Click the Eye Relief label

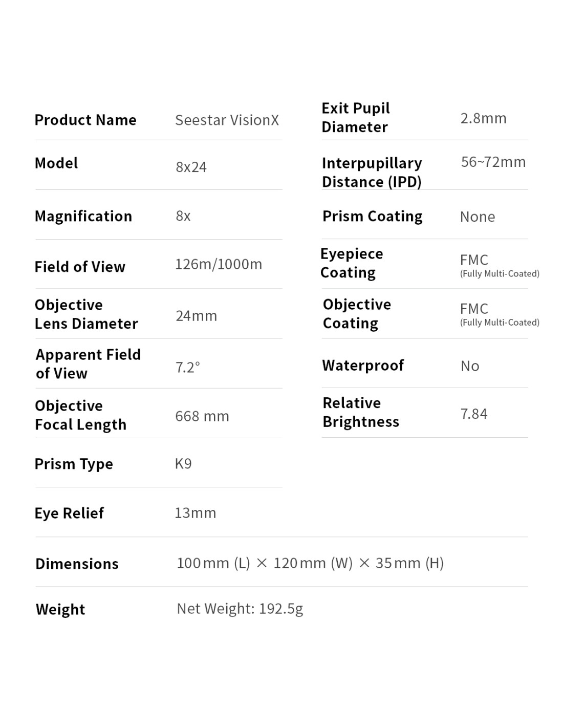pos(69,513)
